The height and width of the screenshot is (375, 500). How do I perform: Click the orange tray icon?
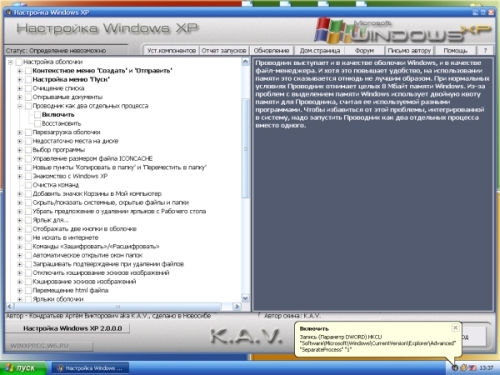(x=463, y=368)
